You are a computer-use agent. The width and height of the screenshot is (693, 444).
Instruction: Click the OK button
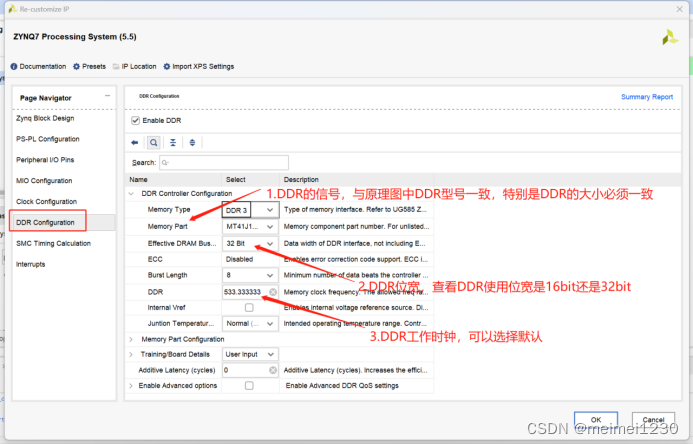tap(596, 420)
